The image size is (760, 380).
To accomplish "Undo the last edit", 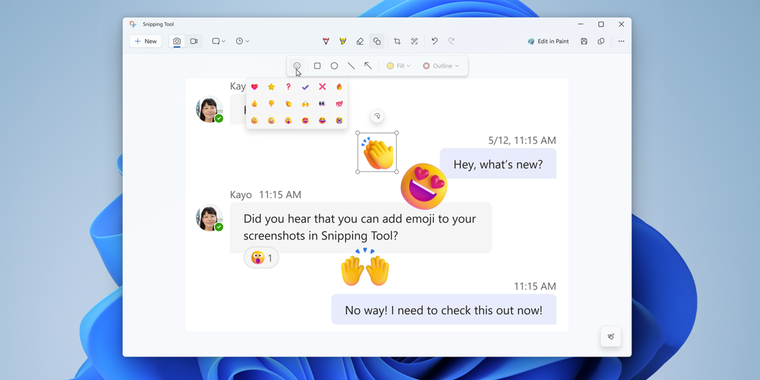I will pos(435,42).
